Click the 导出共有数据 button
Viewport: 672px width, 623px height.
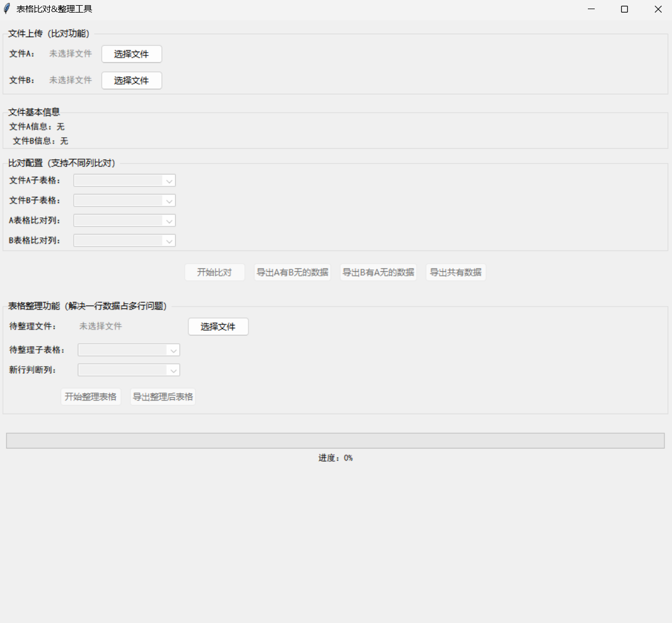(456, 272)
